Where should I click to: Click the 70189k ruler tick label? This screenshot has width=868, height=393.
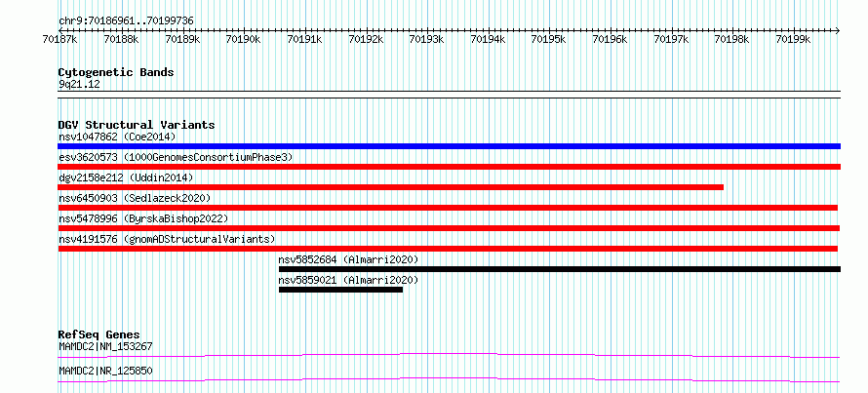click(182, 39)
